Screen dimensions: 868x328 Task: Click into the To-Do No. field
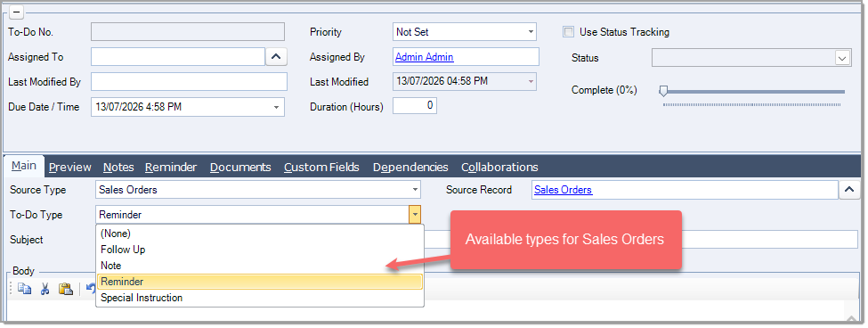click(188, 31)
